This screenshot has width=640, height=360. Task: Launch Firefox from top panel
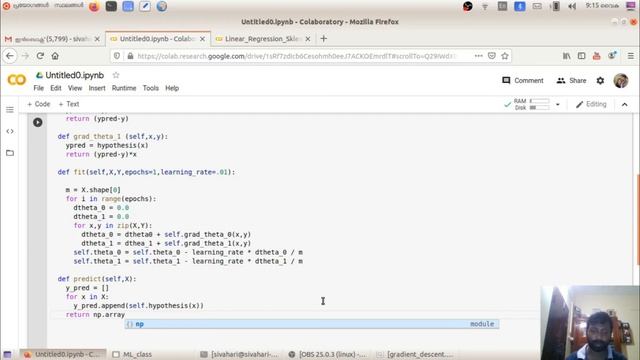(94, 6)
